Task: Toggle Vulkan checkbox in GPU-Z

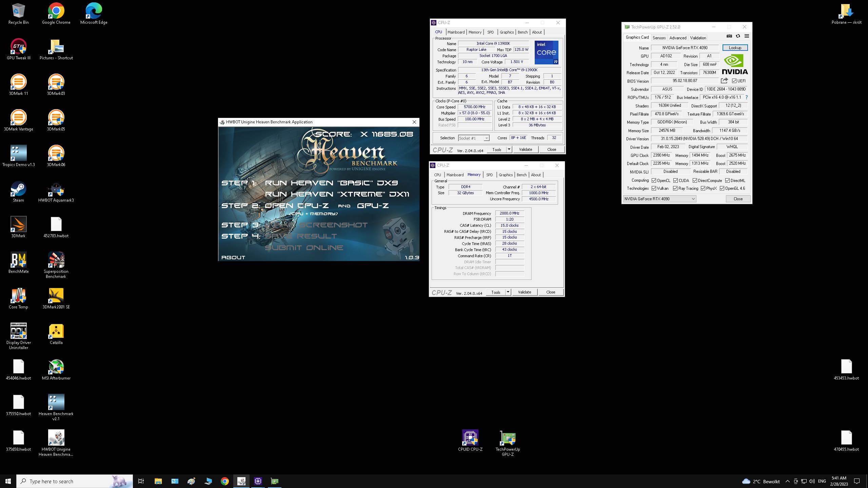Action: coord(654,188)
